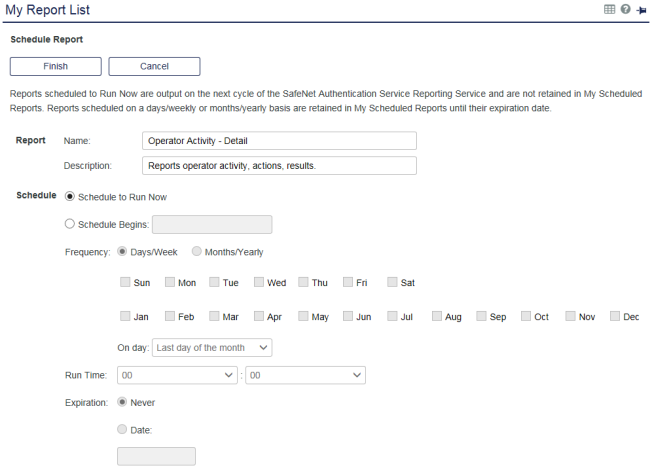
Task: Check the Wed day checkbox
Action: point(259,283)
